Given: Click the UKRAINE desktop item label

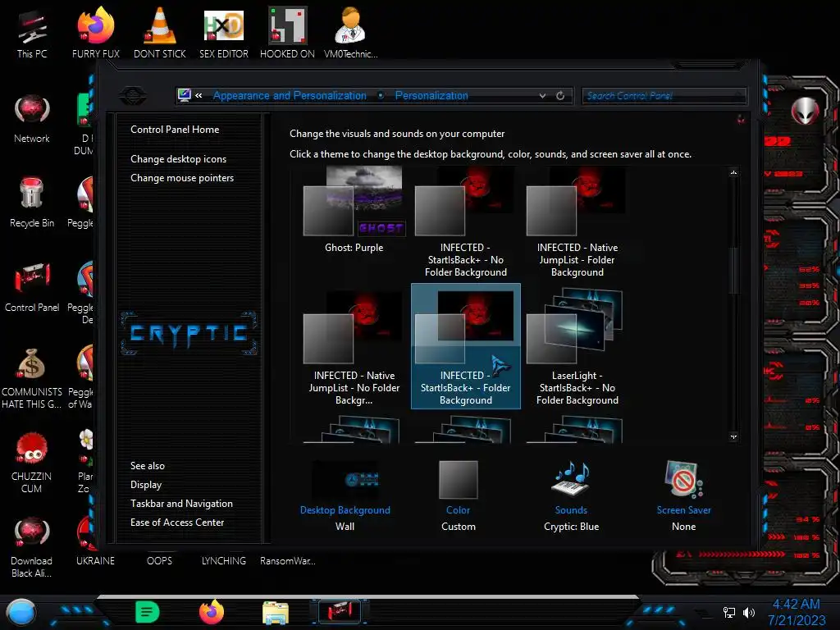Looking at the screenshot, I should click(x=95, y=561).
